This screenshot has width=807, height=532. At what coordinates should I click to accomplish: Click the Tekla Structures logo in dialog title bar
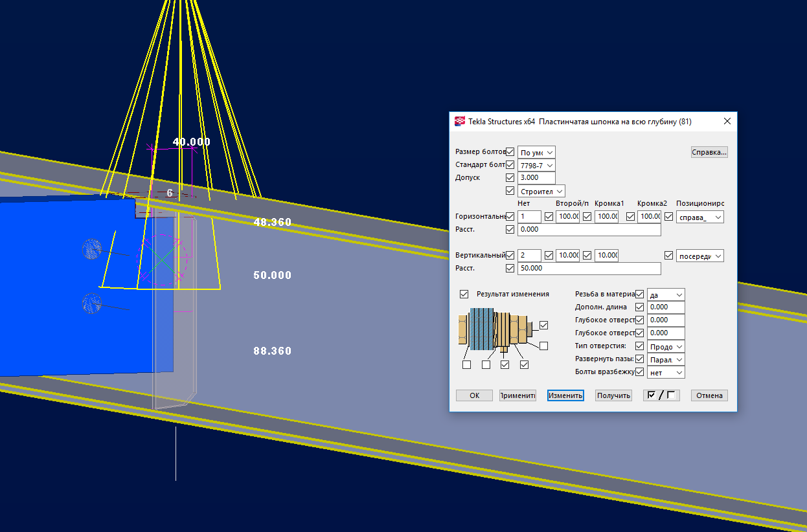pyautogui.click(x=460, y=121)
